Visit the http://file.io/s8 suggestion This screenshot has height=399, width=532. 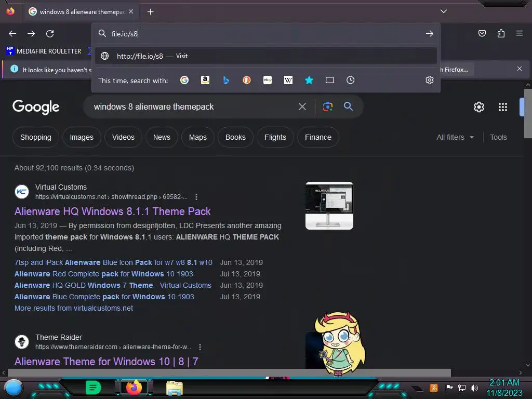[266, 56]
